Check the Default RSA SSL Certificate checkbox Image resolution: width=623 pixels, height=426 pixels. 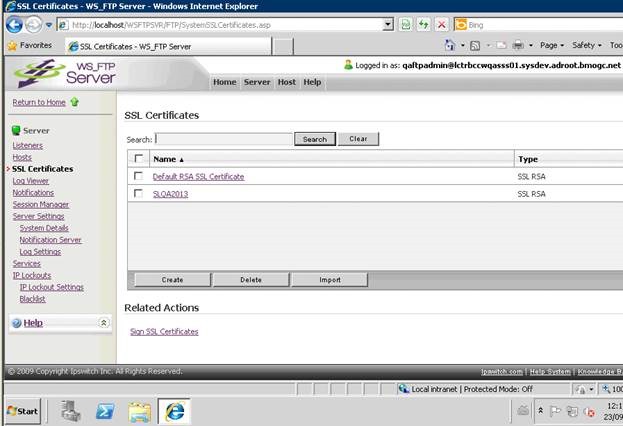coord(138,176)
